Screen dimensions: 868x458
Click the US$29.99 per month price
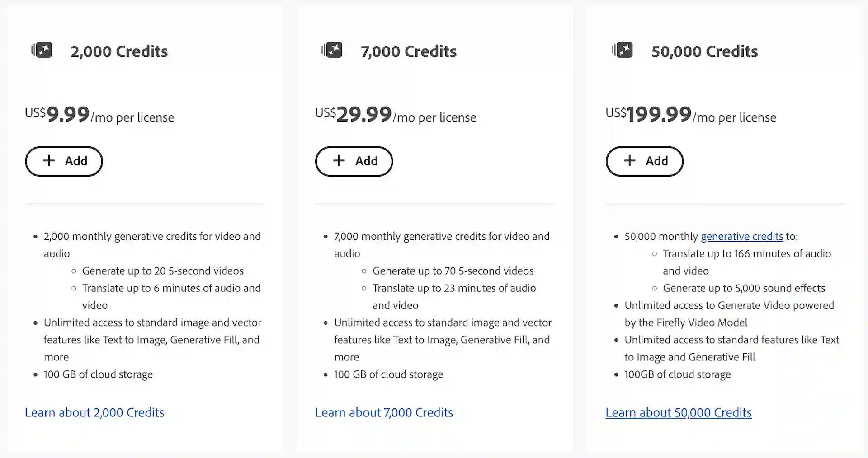click(363, 114)
